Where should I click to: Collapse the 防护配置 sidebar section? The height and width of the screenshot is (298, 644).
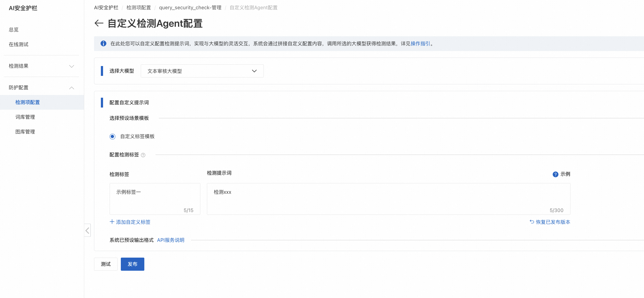[41, 88]
